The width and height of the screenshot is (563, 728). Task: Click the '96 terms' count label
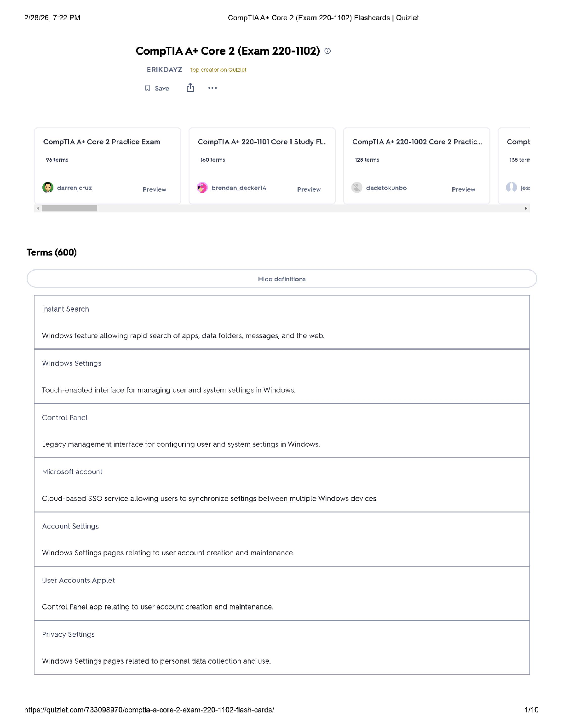57,160
